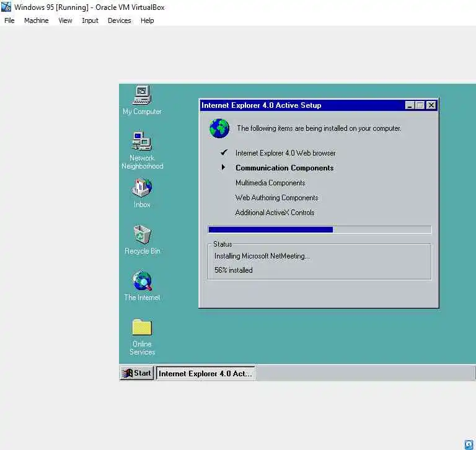Close the Internet Explorer 4.0 Active Setup window

point(431,105)
